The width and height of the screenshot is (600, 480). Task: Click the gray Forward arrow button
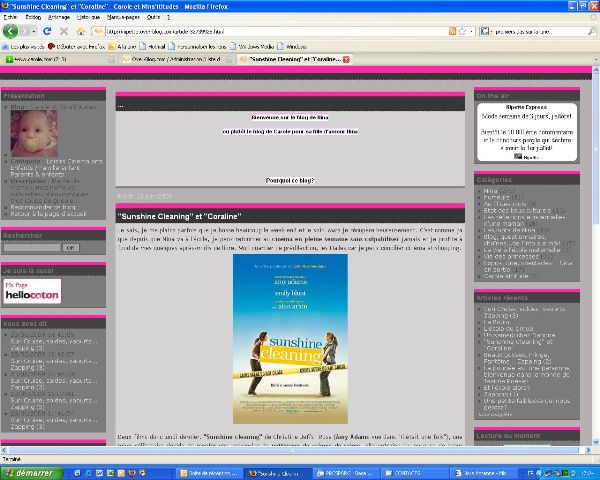coord(25,31)
